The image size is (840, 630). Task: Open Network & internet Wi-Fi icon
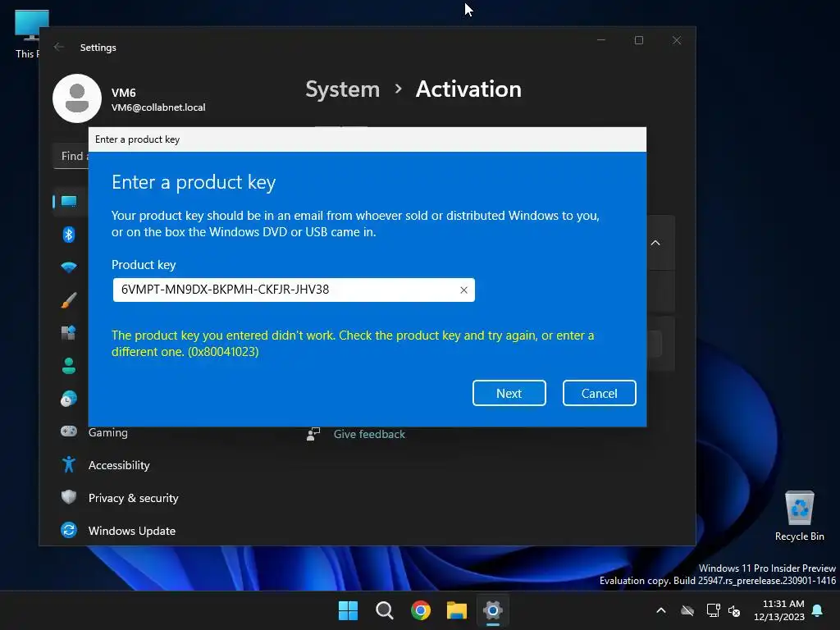point(69,267)
